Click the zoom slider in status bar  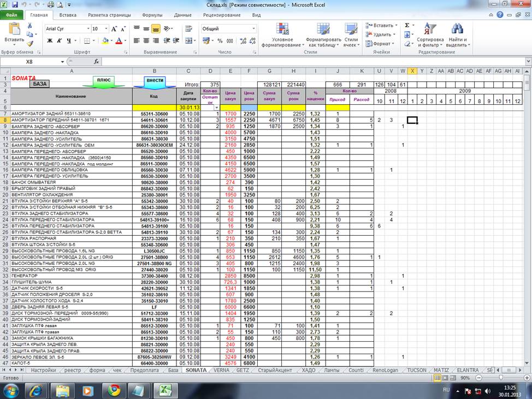coord(501,378)
